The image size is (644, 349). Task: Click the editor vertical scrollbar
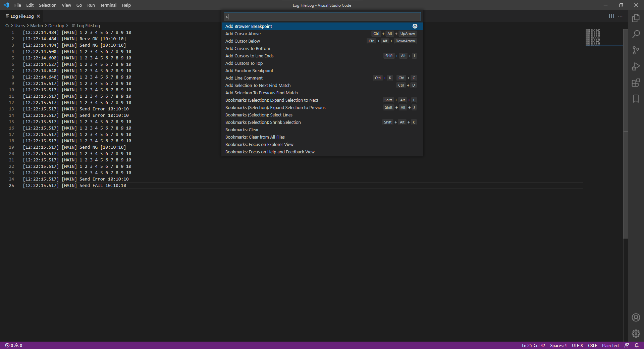[x=626, y=134]
